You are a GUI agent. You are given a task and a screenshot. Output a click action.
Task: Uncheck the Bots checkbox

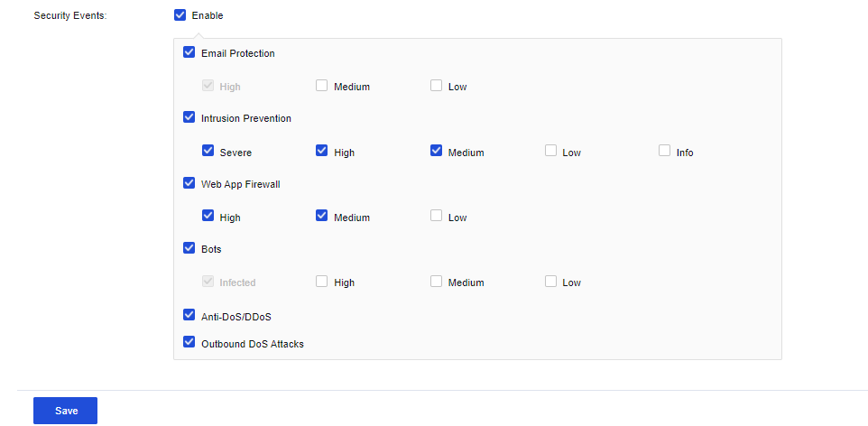point(189,248)
